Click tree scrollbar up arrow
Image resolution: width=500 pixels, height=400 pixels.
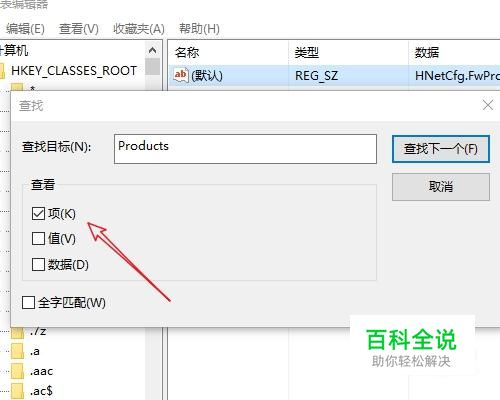[x=153, y=50]
